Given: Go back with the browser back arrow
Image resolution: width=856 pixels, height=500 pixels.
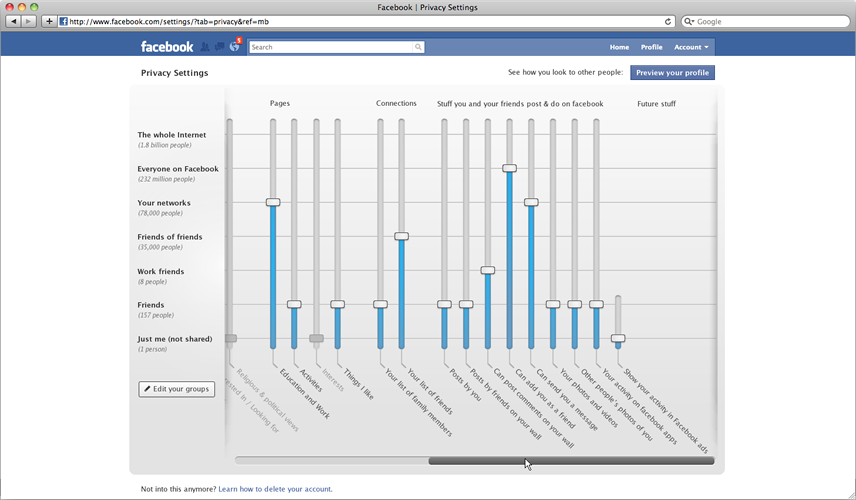Looking at the screenshot, I should point(14,21).
